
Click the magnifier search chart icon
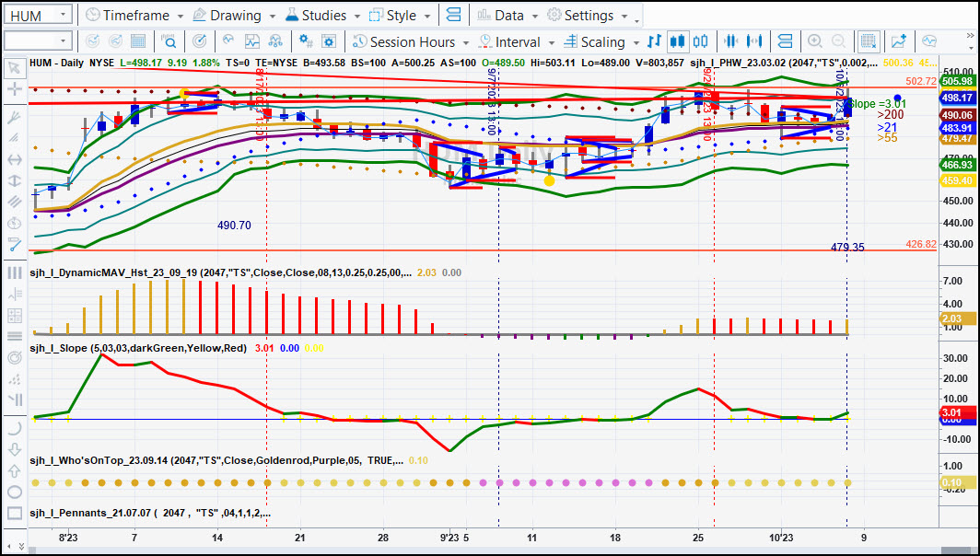tap(169, 41)
